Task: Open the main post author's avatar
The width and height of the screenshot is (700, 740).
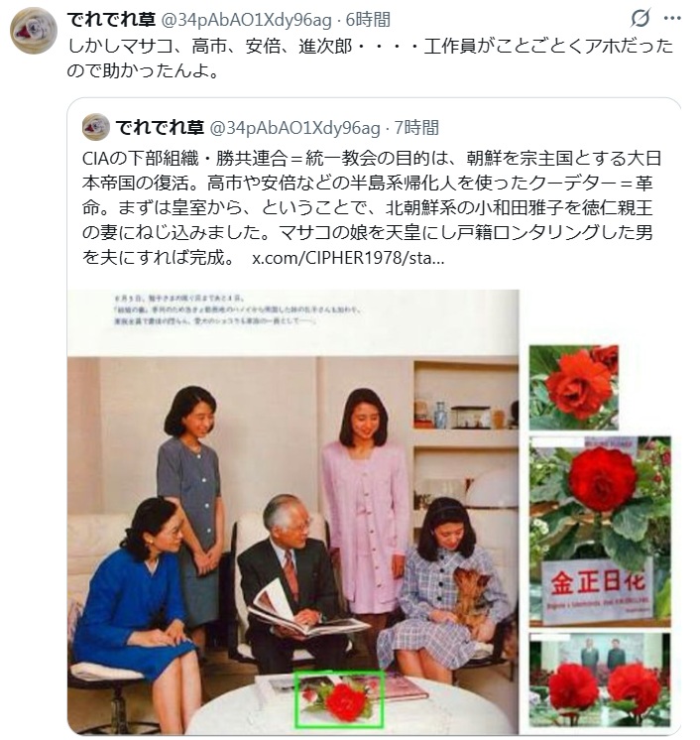Action: [x=34, y=31]
